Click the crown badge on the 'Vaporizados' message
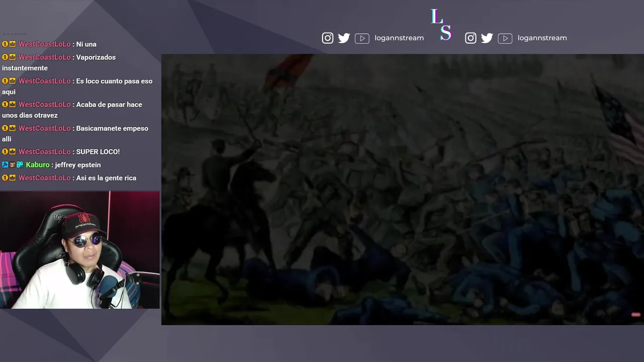Image resolution: width=644 pixels, height=362 pixels. (x=13, y=57)
